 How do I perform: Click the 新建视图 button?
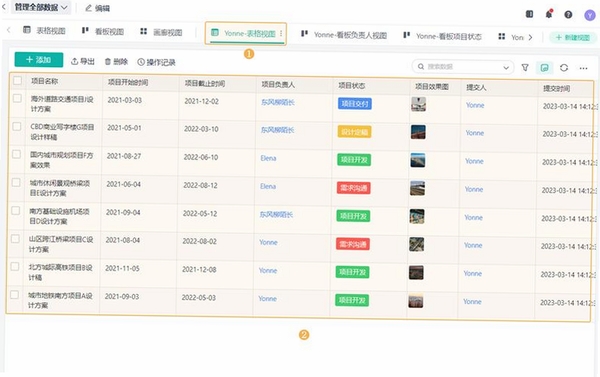pos(572,38)
